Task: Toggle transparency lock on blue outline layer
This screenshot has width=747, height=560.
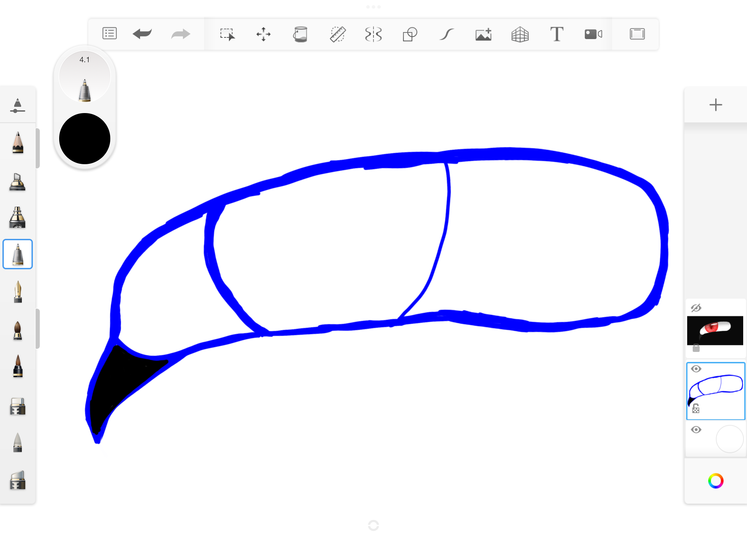Action: pyautogui.click(x=696, y=409)
